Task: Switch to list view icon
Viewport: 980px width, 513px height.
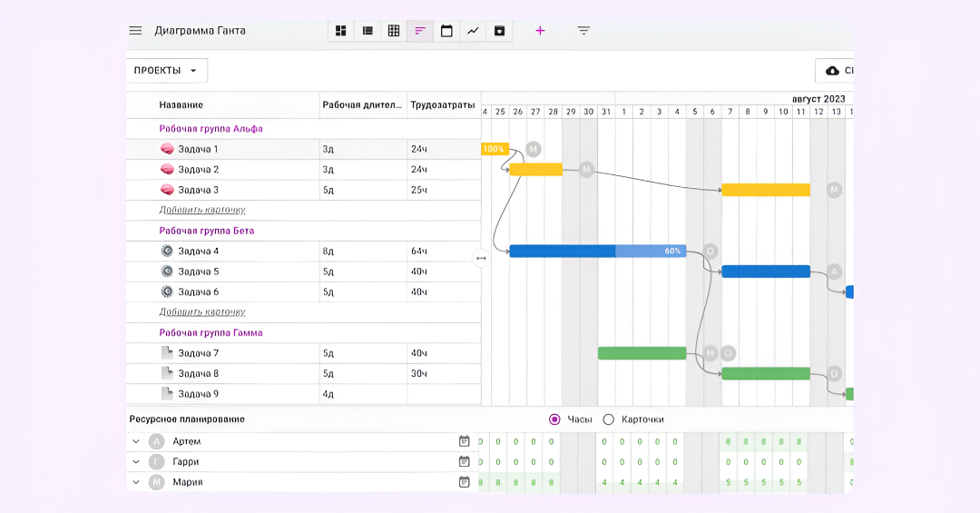Action: point(367,31)
